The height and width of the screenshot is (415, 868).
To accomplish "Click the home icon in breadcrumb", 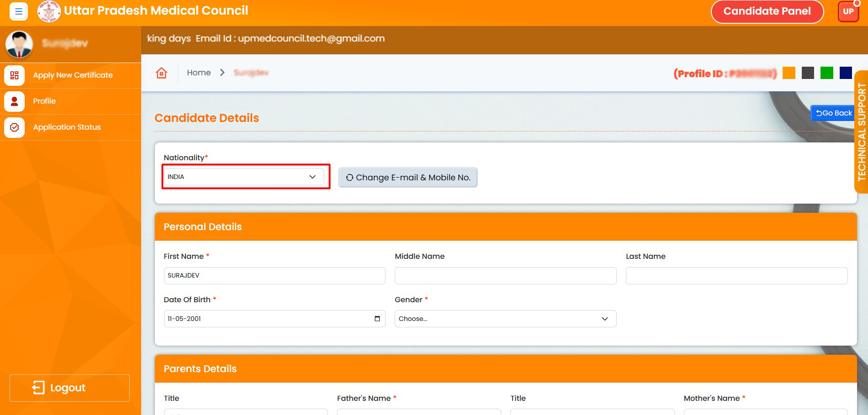I will (161, 73).
